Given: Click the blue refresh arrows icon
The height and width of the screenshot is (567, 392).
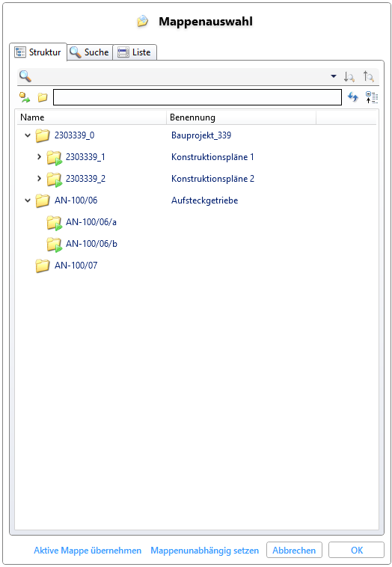Looking at the screenshot, I should (352, 97).
